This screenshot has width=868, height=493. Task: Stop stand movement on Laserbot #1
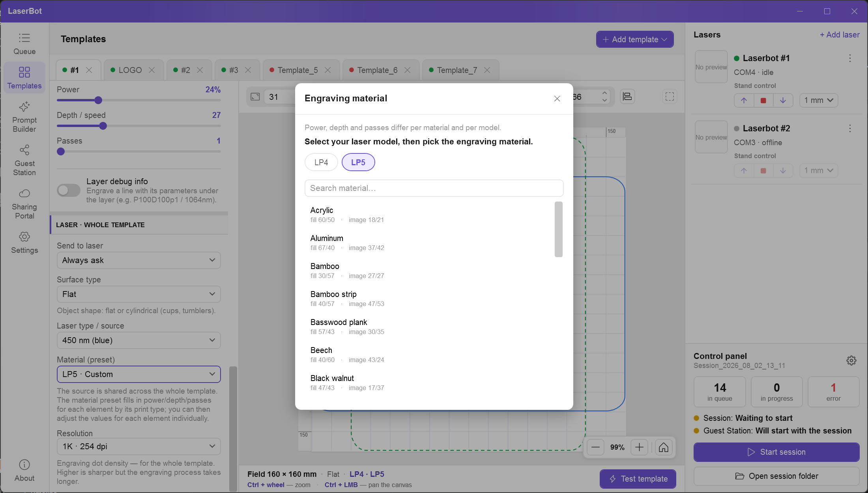[x=763, y=100]
